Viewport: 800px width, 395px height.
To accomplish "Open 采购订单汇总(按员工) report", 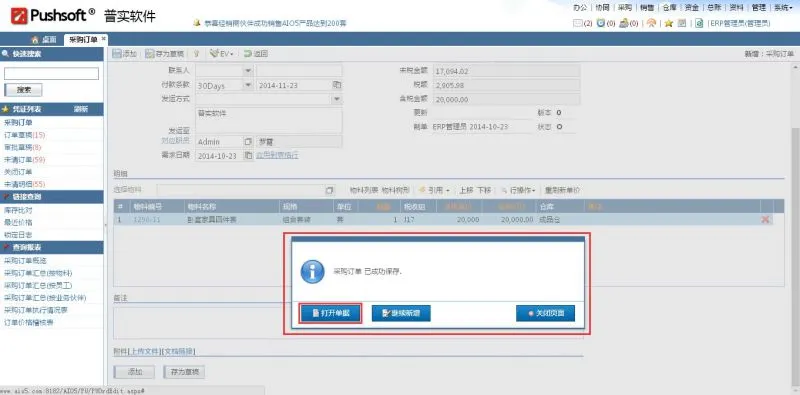I will click(38, 285).
